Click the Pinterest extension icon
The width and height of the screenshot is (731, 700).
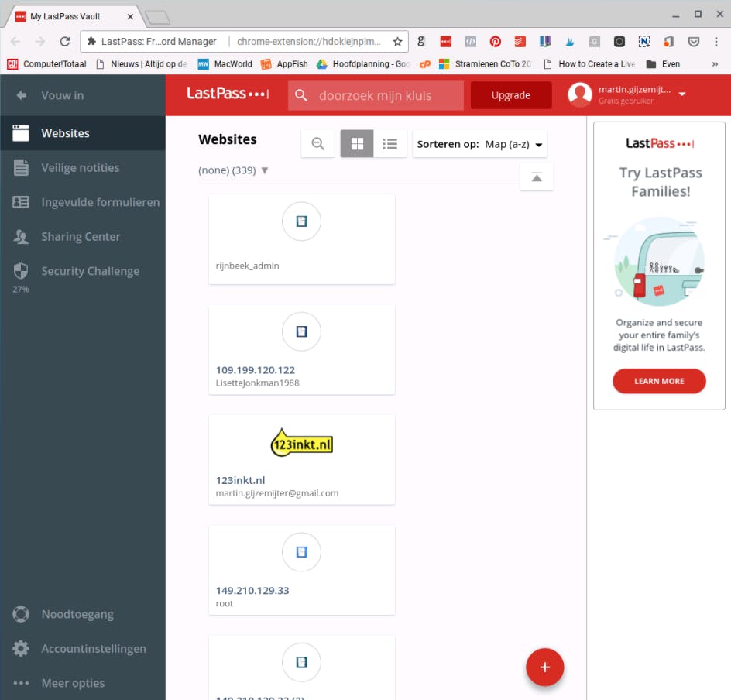495,42
